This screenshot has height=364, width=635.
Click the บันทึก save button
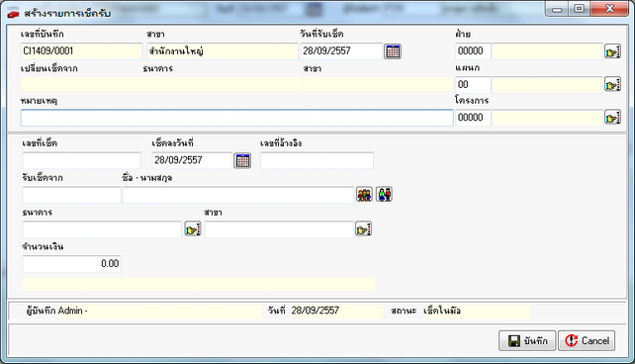[x=527, y=341]
